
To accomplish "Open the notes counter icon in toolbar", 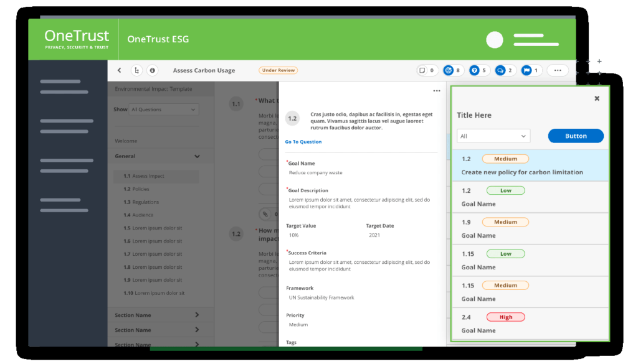I will tap(422, 70).
